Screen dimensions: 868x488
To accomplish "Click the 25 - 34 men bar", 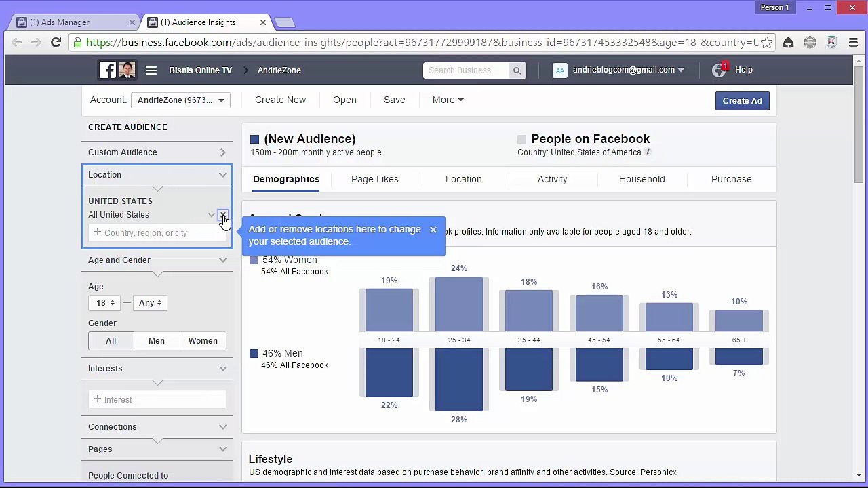I will coord(459,380).
